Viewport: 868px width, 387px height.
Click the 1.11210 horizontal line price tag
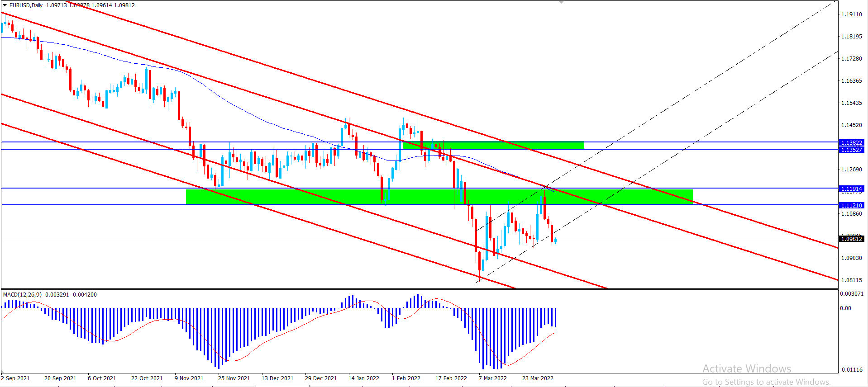pos(851,205)
